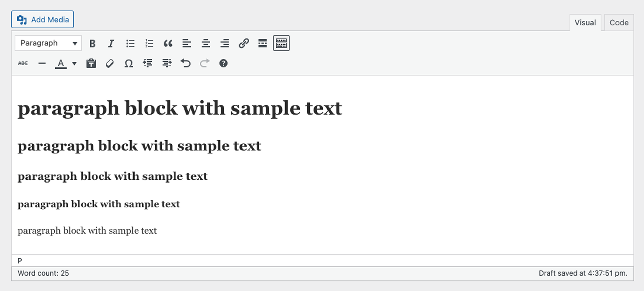The height and width of the screenshot is (291, 644).
Task: Open keyboard shortcuts help
Action: [223, 63]
